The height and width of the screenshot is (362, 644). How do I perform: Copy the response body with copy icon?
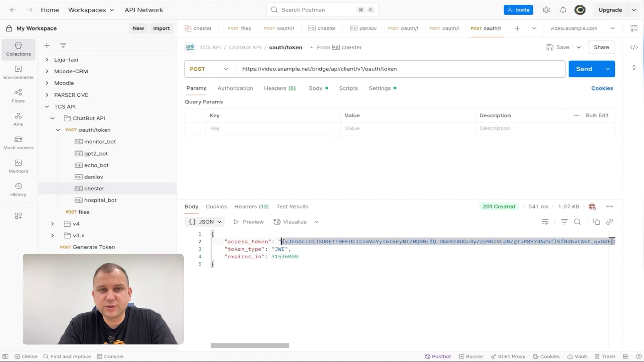(596, 222)
